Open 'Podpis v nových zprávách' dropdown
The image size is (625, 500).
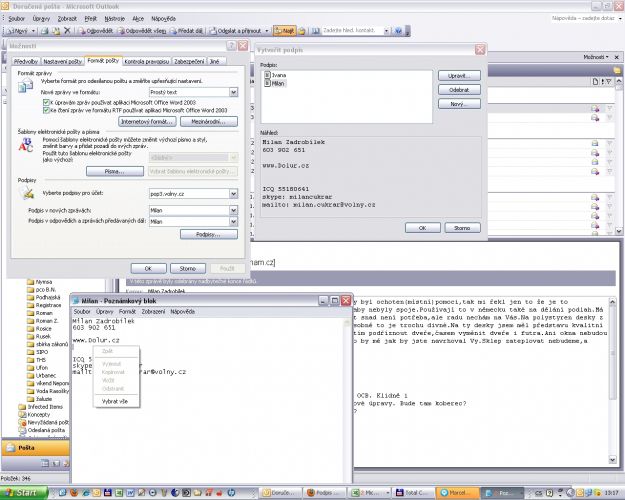(x=234, y=210)
